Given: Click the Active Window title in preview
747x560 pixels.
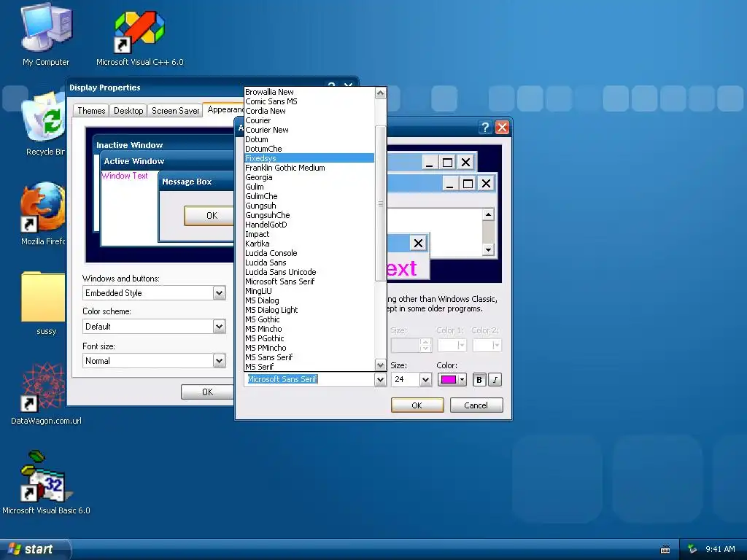Looking at the screenshot, I should [x=134, y=161].
